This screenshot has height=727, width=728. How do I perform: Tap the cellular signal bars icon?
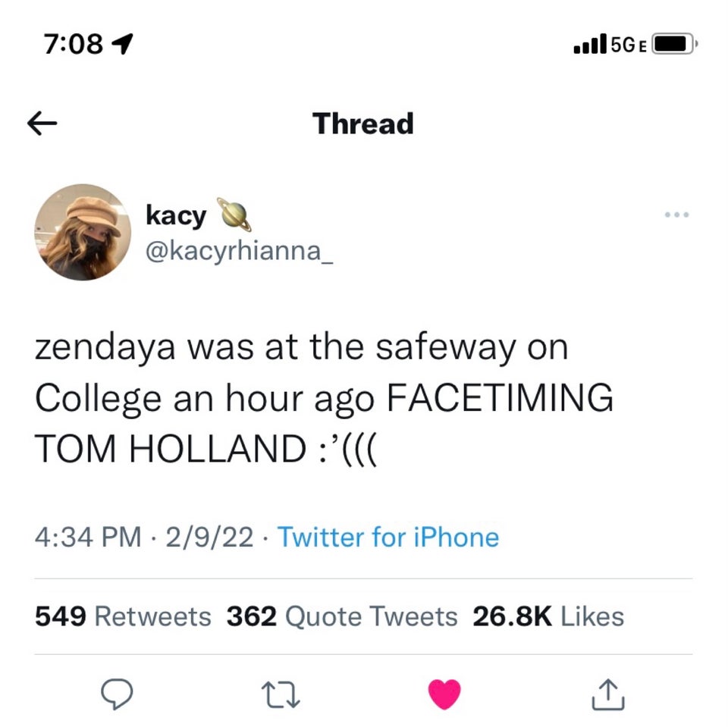pyautogui.click(x=590, y=44)
